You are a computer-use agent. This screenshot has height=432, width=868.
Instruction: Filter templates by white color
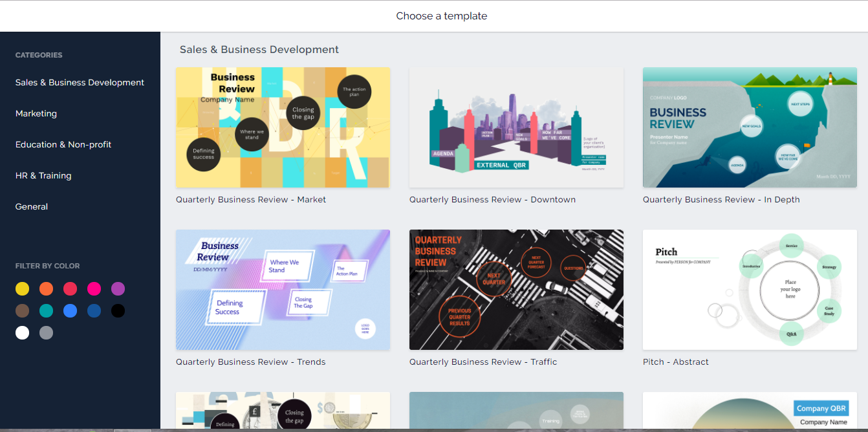point(23,332)
